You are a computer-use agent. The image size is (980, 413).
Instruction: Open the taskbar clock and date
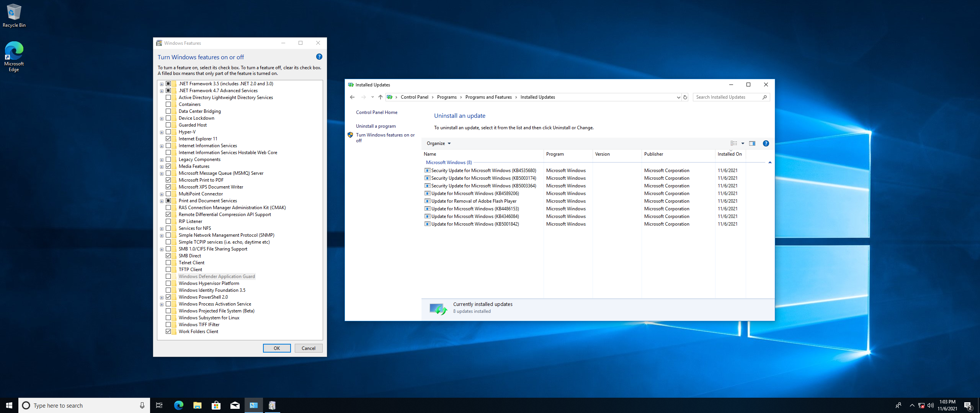point(947,405)
